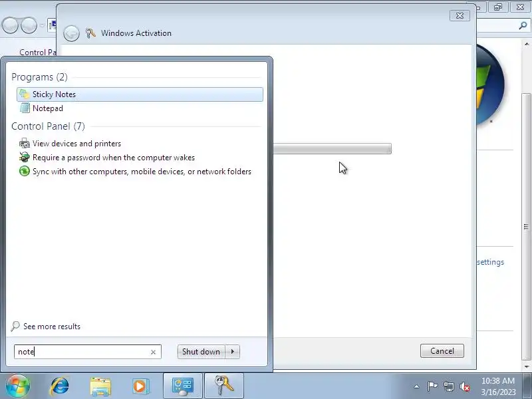Click the Start orb

(17, 386)
